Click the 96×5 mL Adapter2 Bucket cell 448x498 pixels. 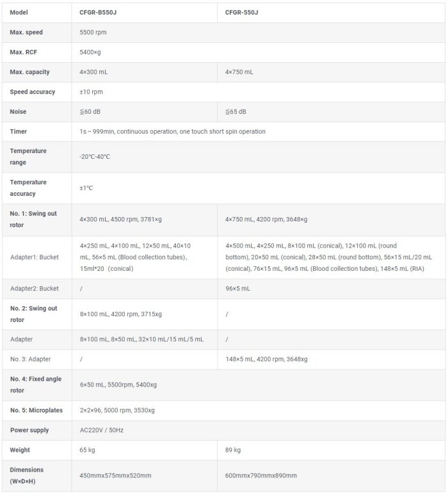(237, 289)
